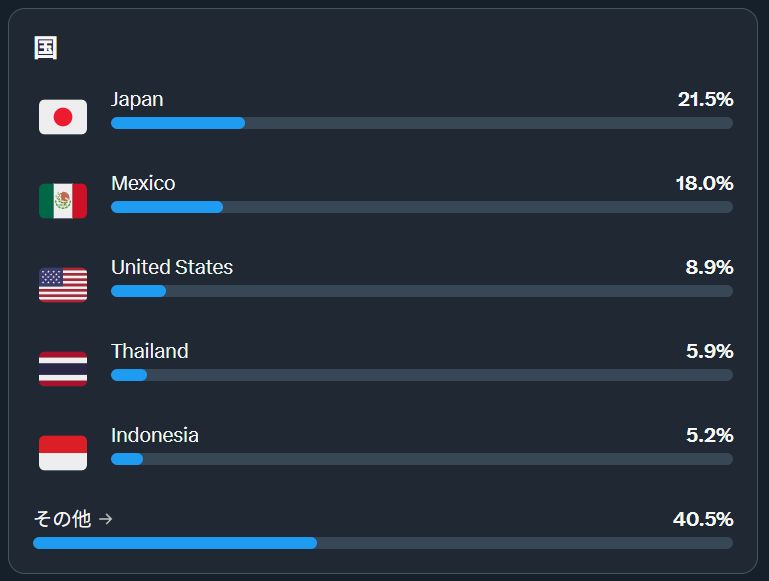
Task: Click the Mexico progress bar
Action: pos(421,207)
